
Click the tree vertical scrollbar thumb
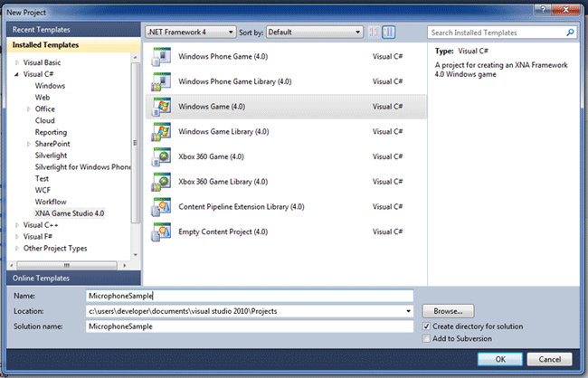pos(136,143)
